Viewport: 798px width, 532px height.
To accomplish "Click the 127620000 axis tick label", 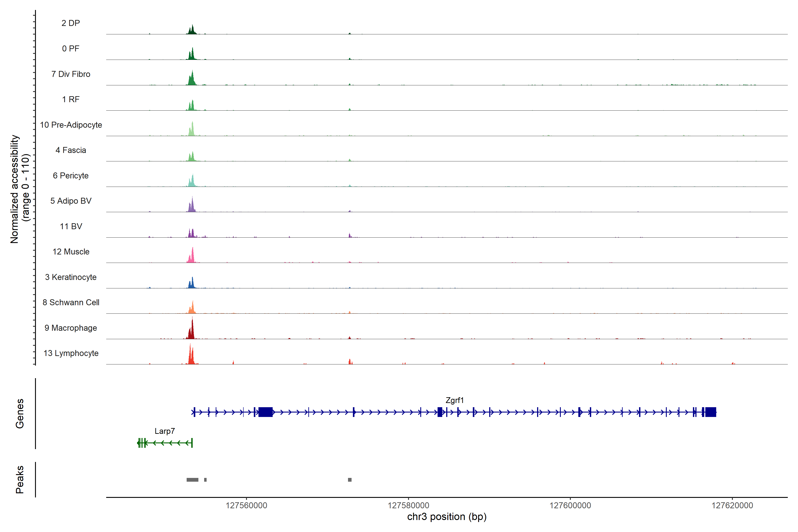I will 732,506.
